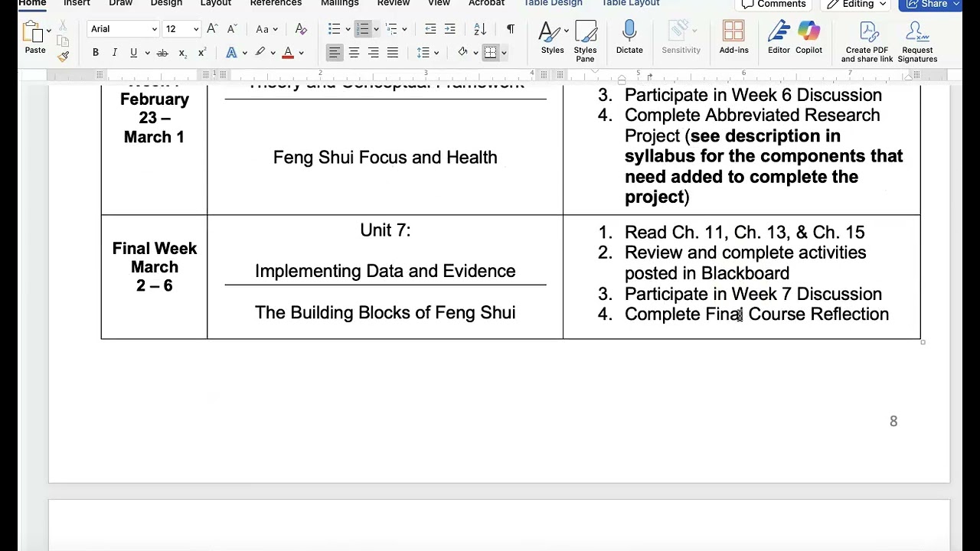Viewport: 980px width, 551px height.
Task: Switch to the References tab
Action: pyautogui.click(x=276, y=4)
